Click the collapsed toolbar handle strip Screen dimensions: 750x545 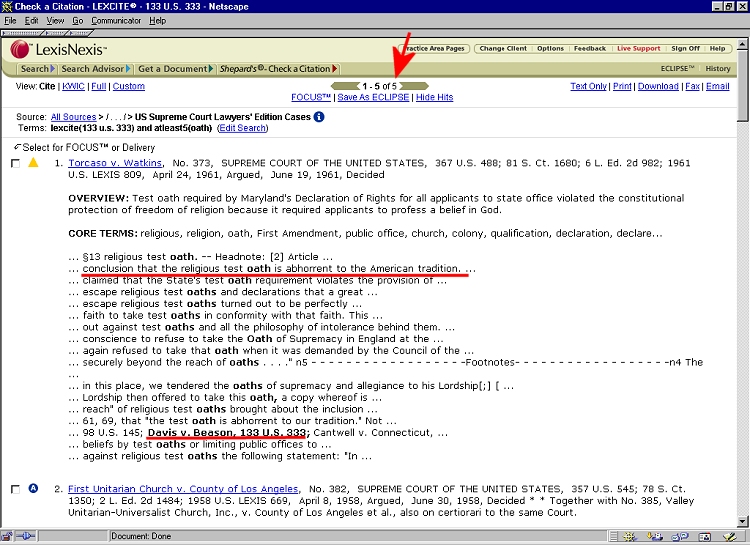coord(47,33)
